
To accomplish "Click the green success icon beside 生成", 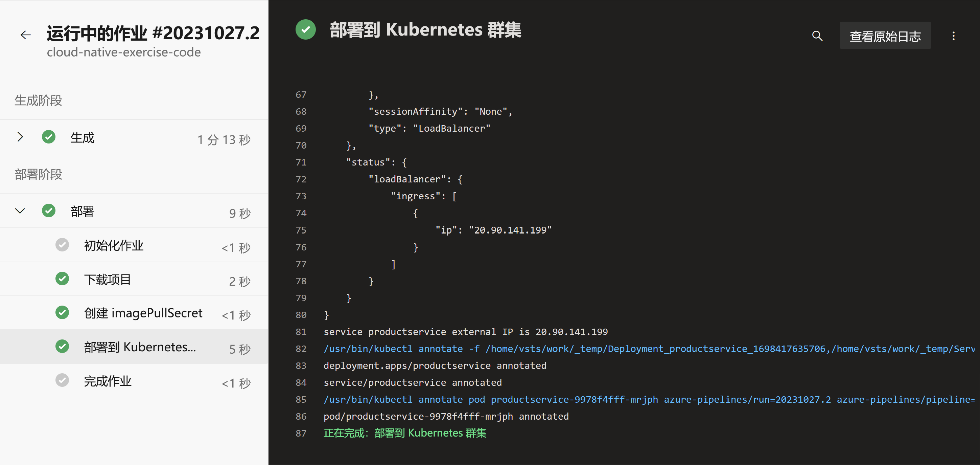I will click(x=49, y=137).
